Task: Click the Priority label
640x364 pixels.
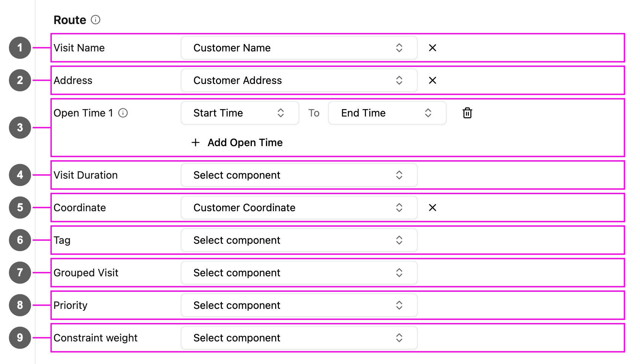Action: (70, 306)
